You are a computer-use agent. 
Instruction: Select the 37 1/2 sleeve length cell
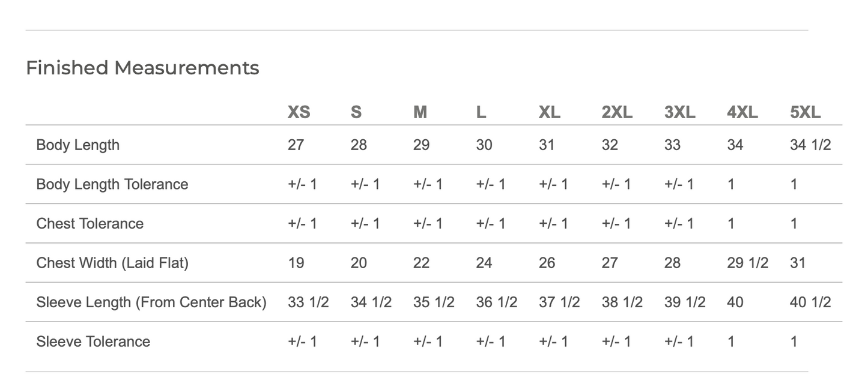(559, 302)
